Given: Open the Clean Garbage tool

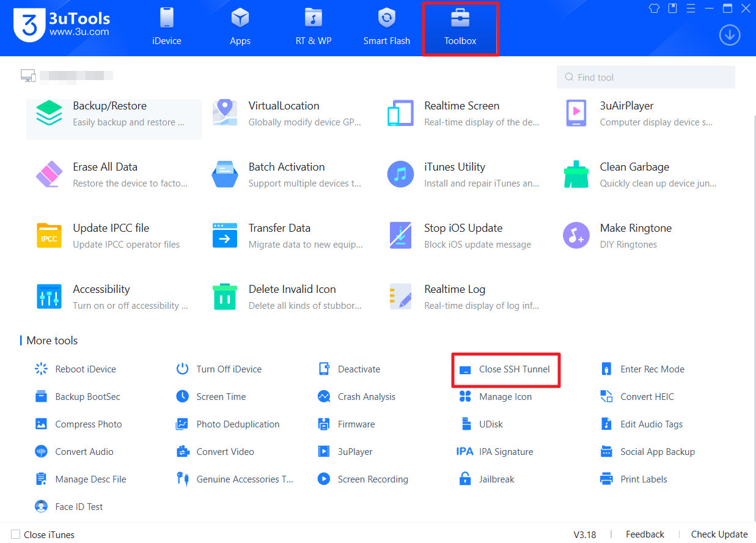Looking at the screenshot, I should point(640,175).
